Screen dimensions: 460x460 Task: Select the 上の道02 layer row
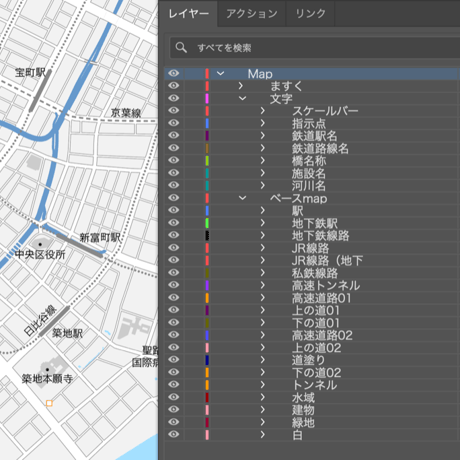tap(312, 347)
